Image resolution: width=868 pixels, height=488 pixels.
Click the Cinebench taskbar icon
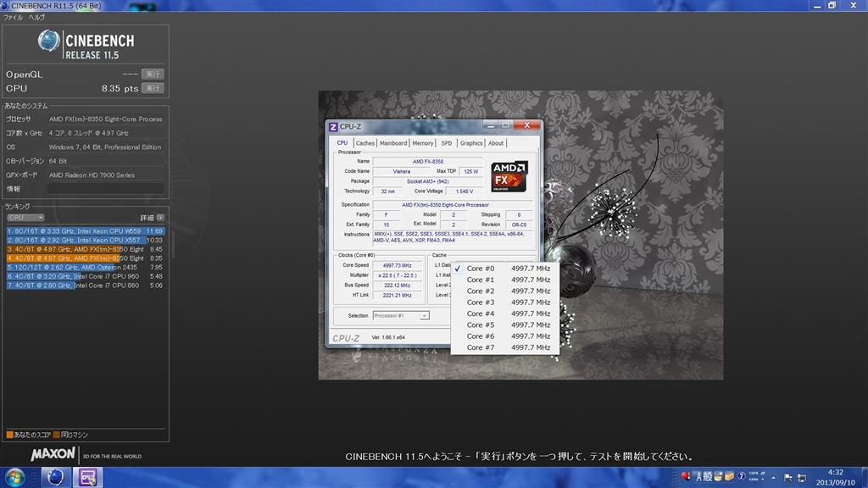click(x=55, y=477)
